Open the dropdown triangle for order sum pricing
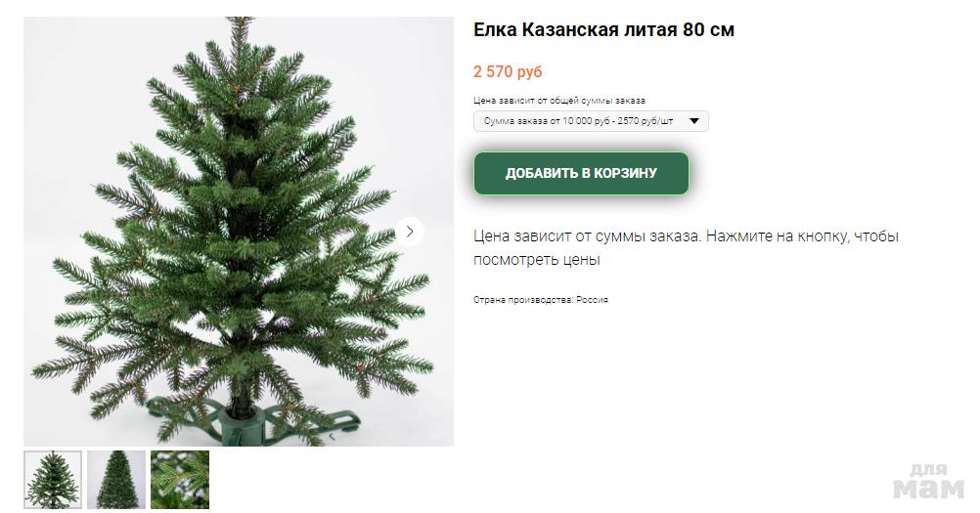This screenshot has height=513, width=980. pos(694,121)
